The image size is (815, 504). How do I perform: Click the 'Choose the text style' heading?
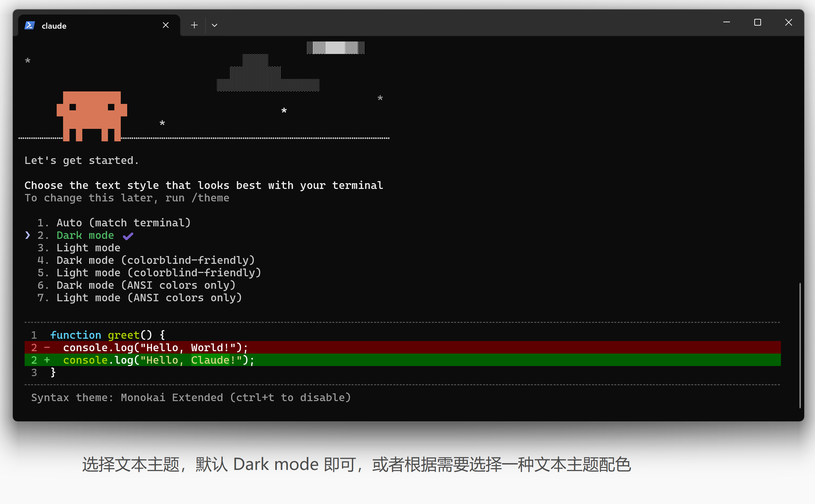tap(204, 185)
